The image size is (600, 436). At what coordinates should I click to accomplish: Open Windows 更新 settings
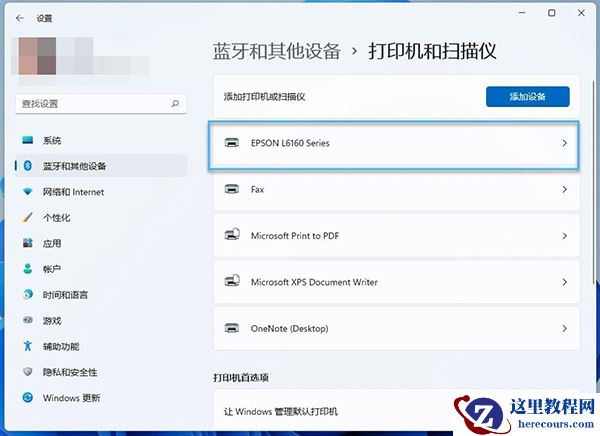pos(101,397)
